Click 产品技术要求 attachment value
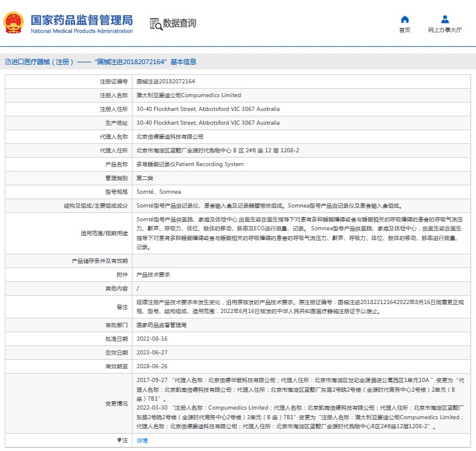Image resolution: width=476 pixels, height=451 pixels. click(153, 275)
